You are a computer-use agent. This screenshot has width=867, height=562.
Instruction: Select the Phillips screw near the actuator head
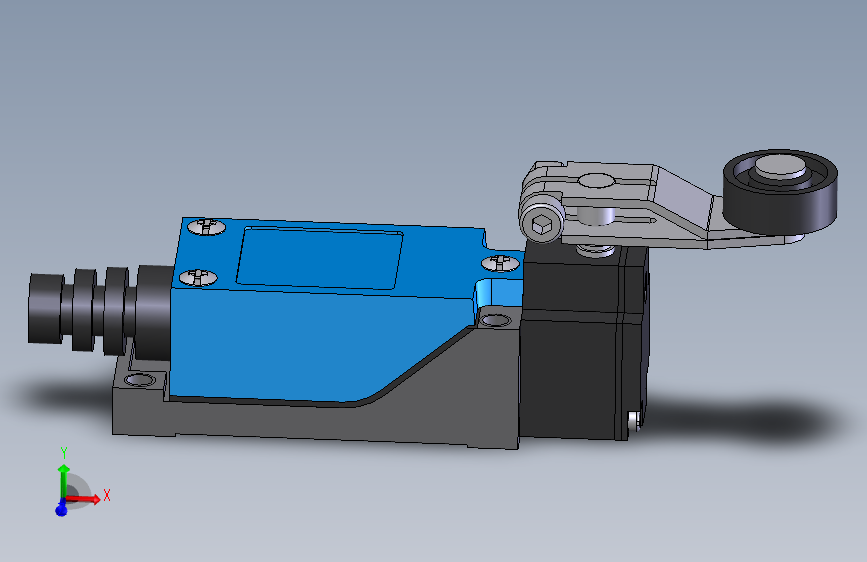[x=501, y=262]
